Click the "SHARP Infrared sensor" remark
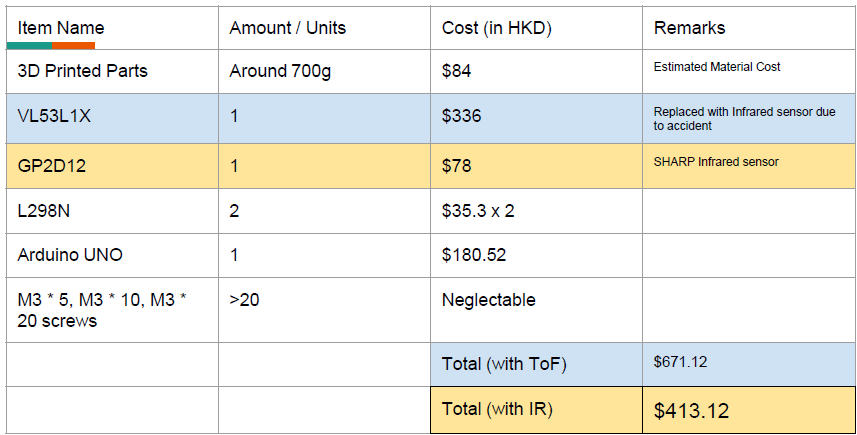Screen dimensions: 857x435 click(x=716, y=162)
